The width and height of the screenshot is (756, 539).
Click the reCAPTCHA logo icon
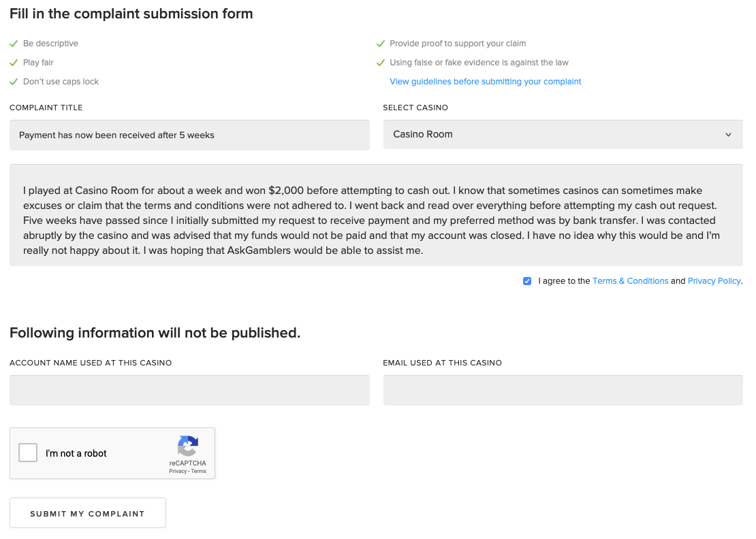187,446
